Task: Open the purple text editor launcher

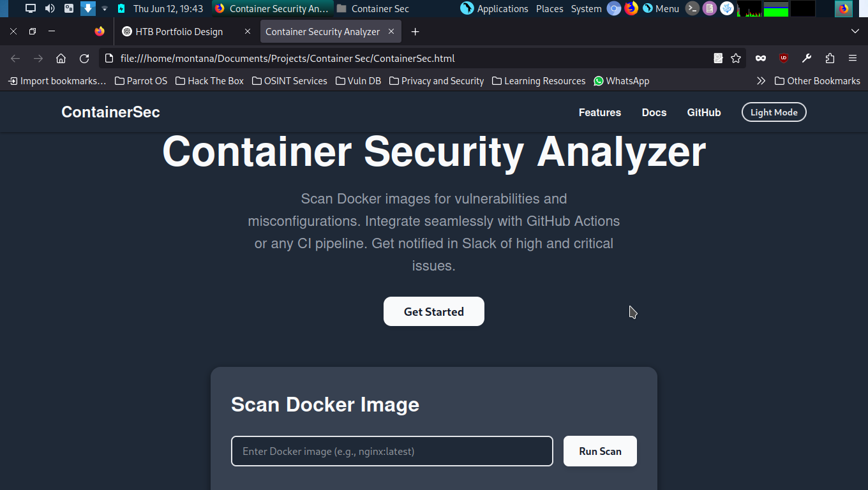Action: click(x=709, y=8)
